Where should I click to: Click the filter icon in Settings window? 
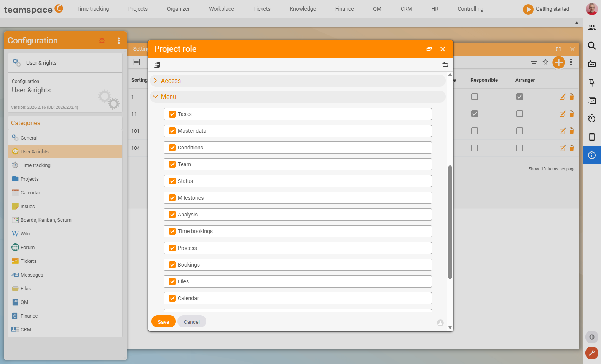534,62
